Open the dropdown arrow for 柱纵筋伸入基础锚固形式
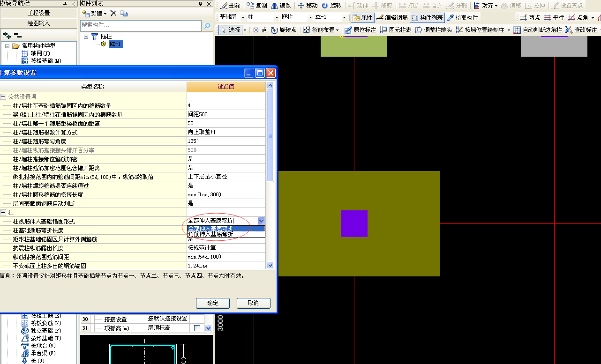 click(x=261, y=221)
